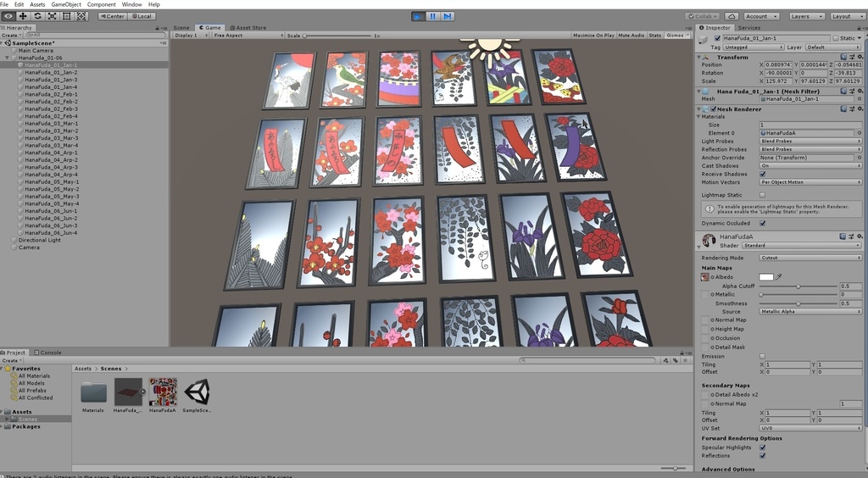Click the Hierarchy panel lock icon
This screenshot has height=478, width=868.
click(x=157, y=28)
